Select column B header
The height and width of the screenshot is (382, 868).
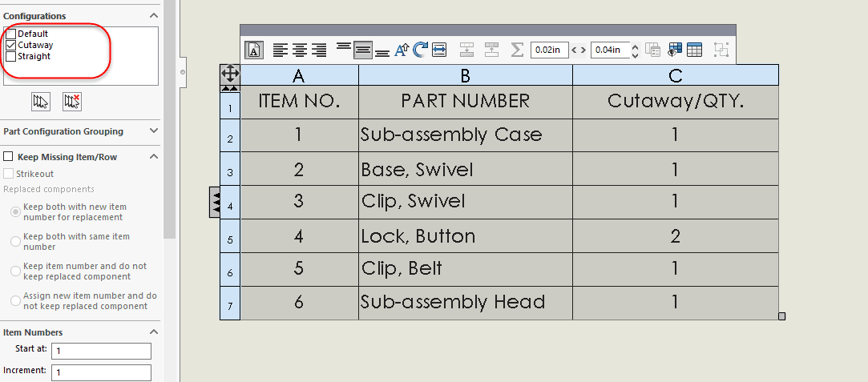pos(466,75)
